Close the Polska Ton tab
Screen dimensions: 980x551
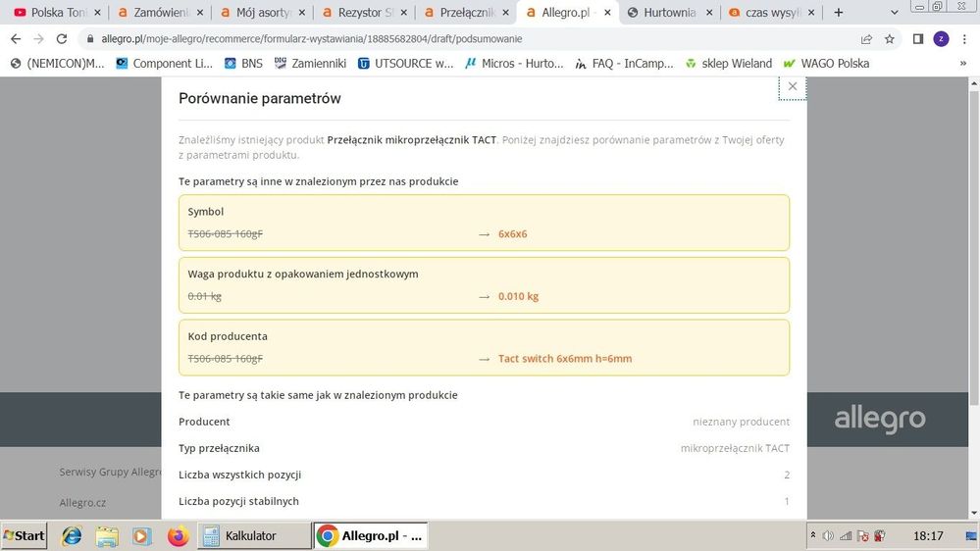click(x=97, y=13)
